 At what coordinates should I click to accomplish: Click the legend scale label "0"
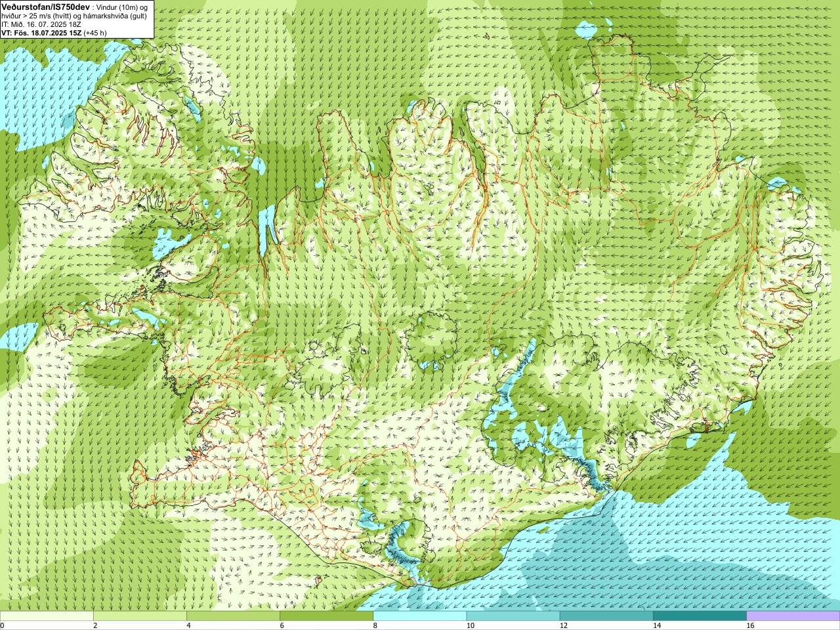pyautogui.click(x=3, y=625)
